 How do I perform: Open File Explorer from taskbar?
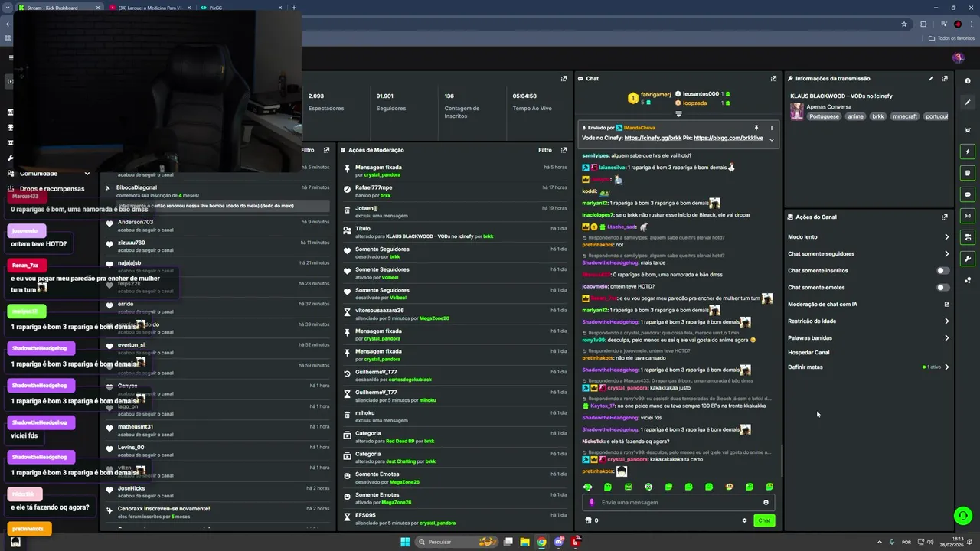click(x=524, y=542)
